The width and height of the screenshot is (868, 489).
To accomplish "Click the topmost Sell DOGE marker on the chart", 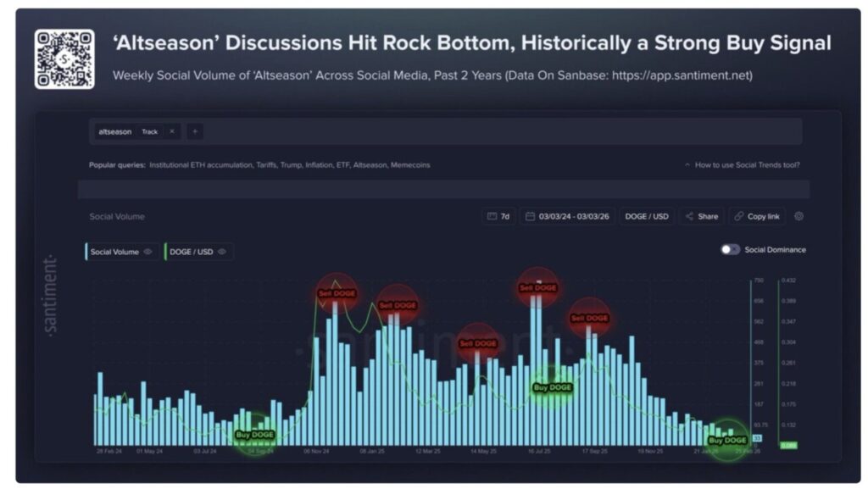I will [x=538, y=287].
